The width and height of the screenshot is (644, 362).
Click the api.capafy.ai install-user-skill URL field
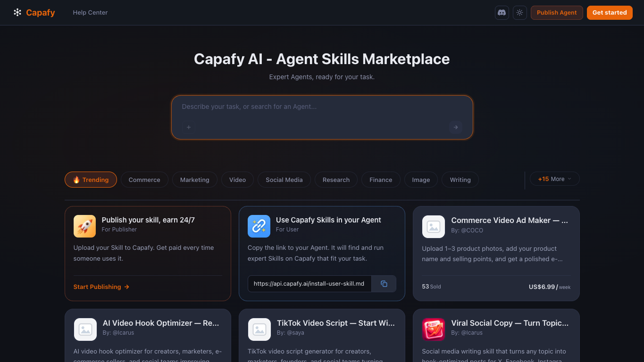pos(309,284)
